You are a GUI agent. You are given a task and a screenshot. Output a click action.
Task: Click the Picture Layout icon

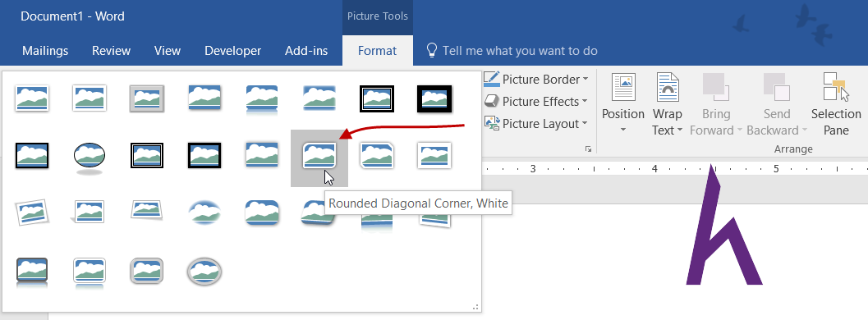point(492,123)
